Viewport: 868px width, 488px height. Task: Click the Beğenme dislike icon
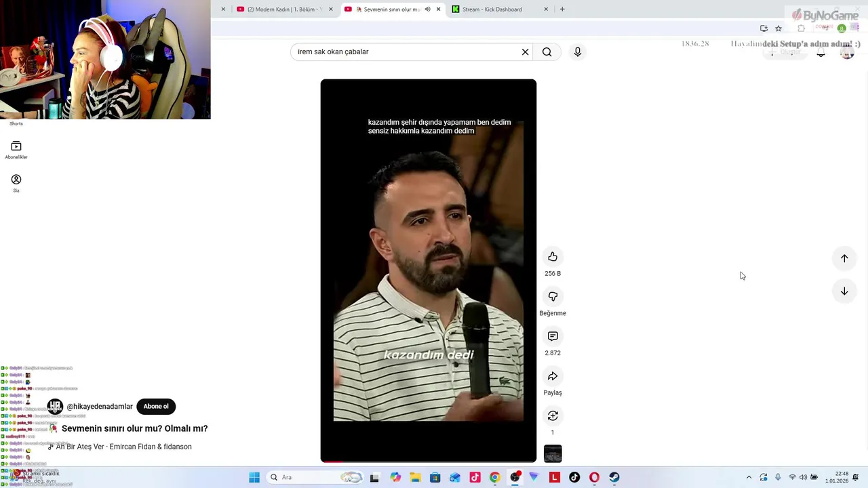click(x=553, y=297)
